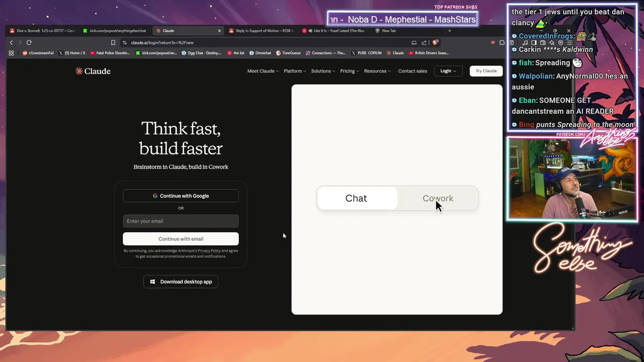This screenshot has width=644, height=362.
Task: Open the kick.com/popout bookmark
Action: point(156,53)
